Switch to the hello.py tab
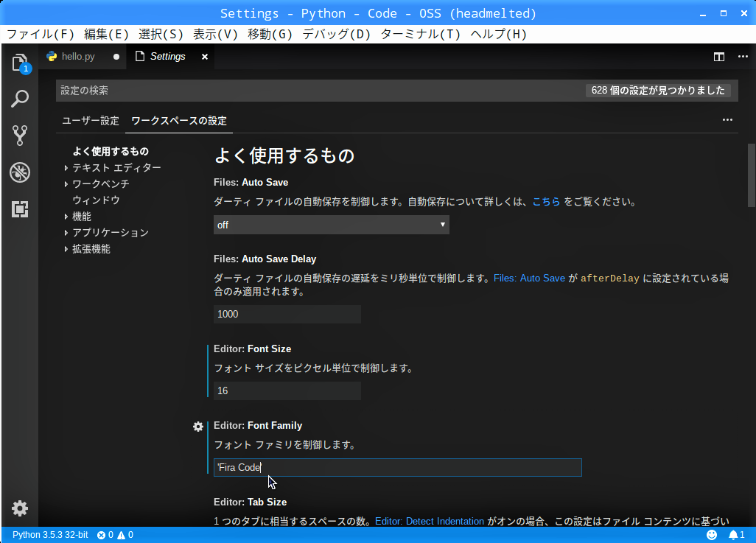Screen dimensions: 756x543 pyautogui.click(x=77, y=57)
